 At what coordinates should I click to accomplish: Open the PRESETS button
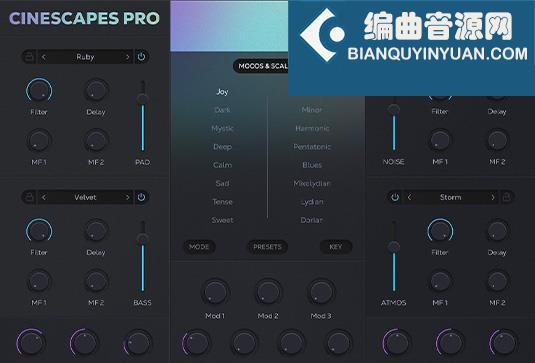(268, 247)
